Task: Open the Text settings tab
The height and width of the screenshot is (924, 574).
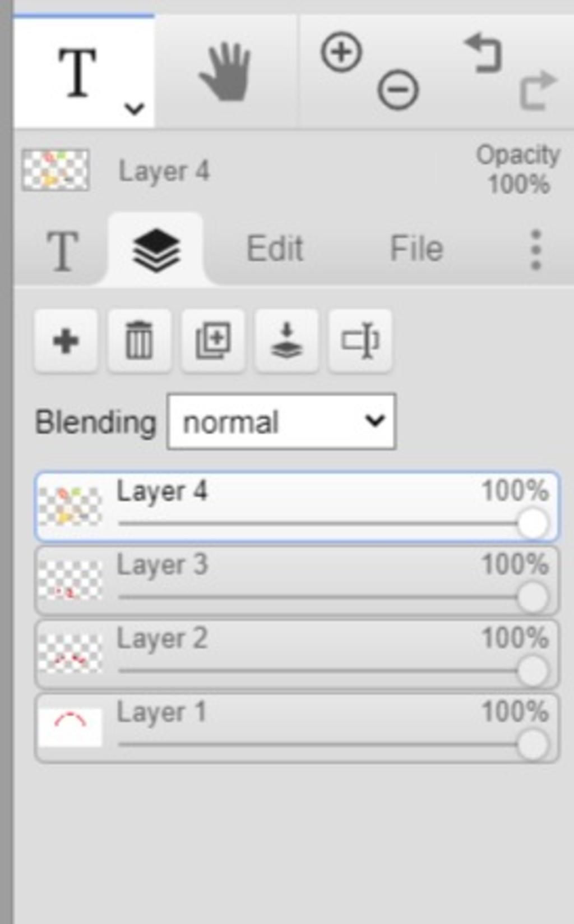Action: tap(62, 251)
